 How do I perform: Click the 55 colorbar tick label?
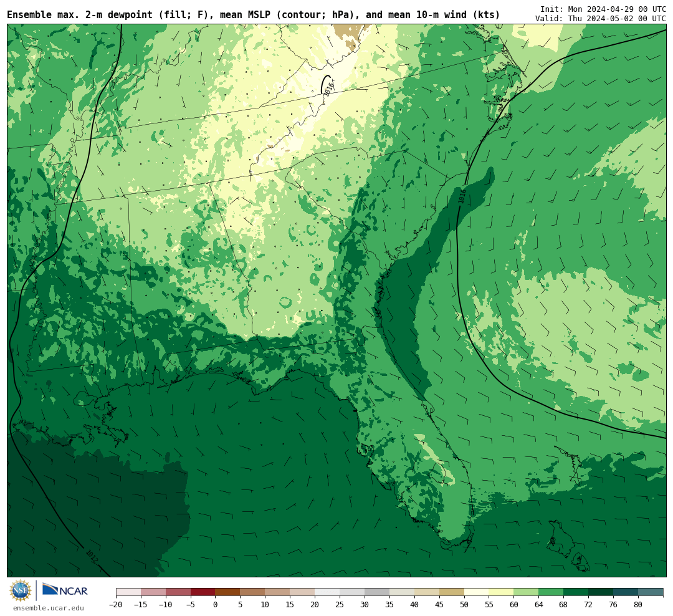click(489, 605)
